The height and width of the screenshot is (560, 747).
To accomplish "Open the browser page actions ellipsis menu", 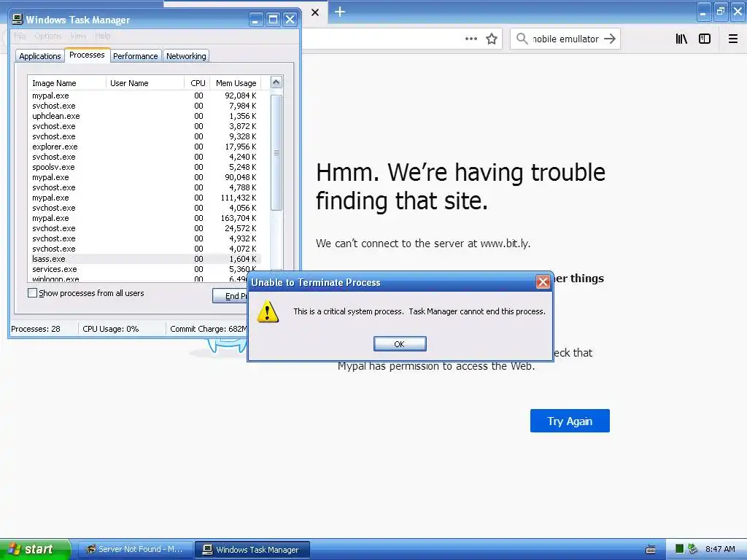I will tap(471, 39).
